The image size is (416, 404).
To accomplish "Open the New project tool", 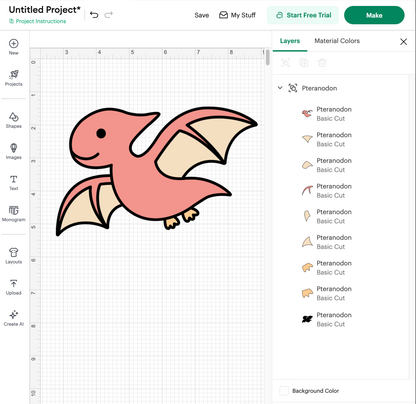I will (x=14, y=47).
